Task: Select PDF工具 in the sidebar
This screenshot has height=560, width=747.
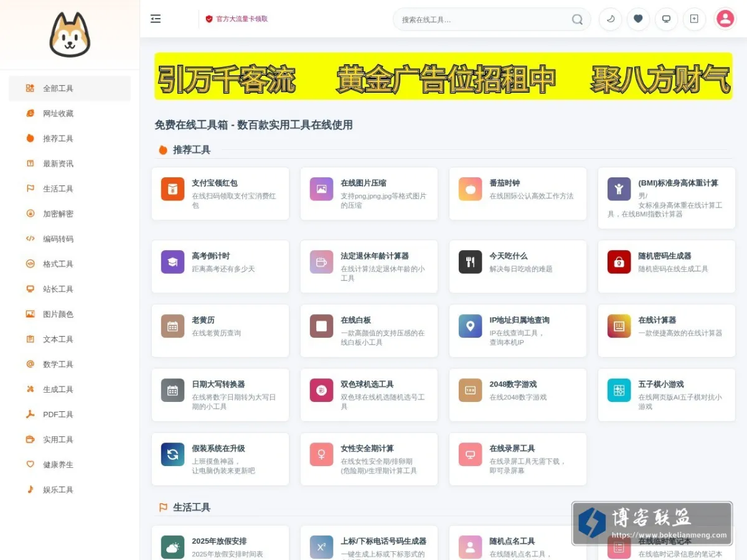Action: 70,414
